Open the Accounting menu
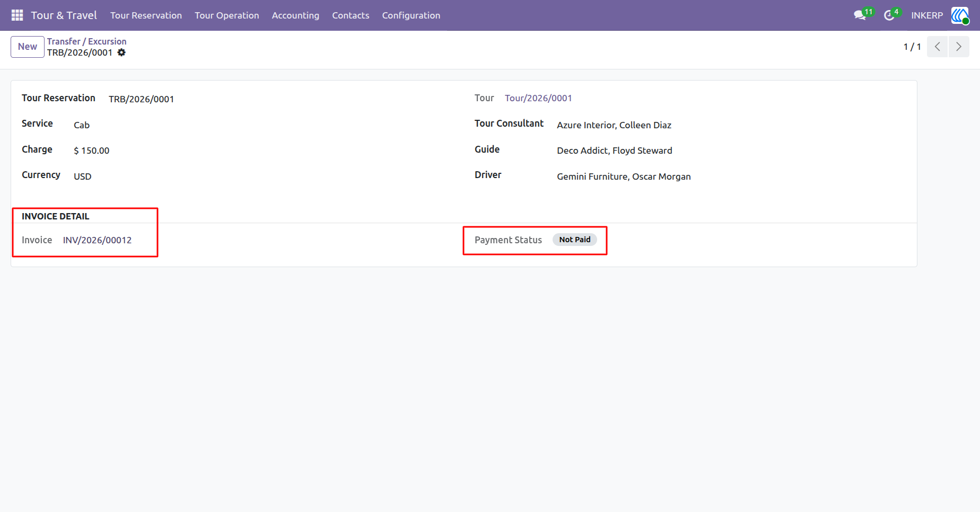Screen dimensions: 980x512 295,15
